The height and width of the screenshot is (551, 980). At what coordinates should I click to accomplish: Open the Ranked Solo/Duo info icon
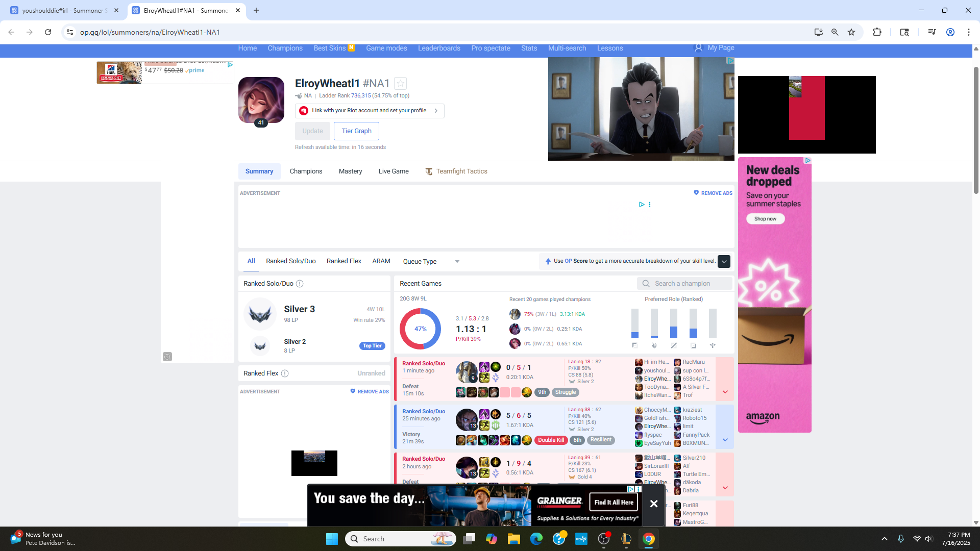(300, 284)
